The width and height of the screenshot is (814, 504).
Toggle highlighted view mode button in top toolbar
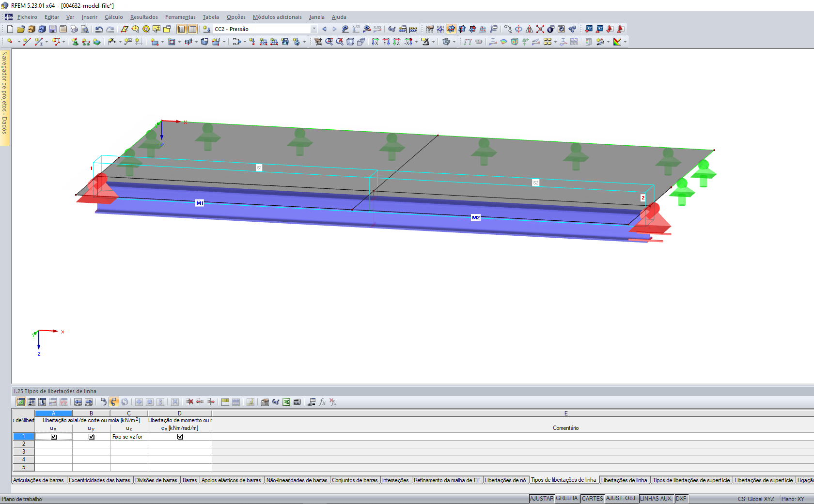[x=451, y=29]
